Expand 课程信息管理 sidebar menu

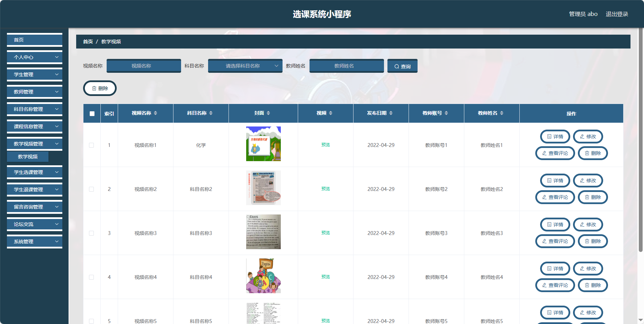coord(35,126)
